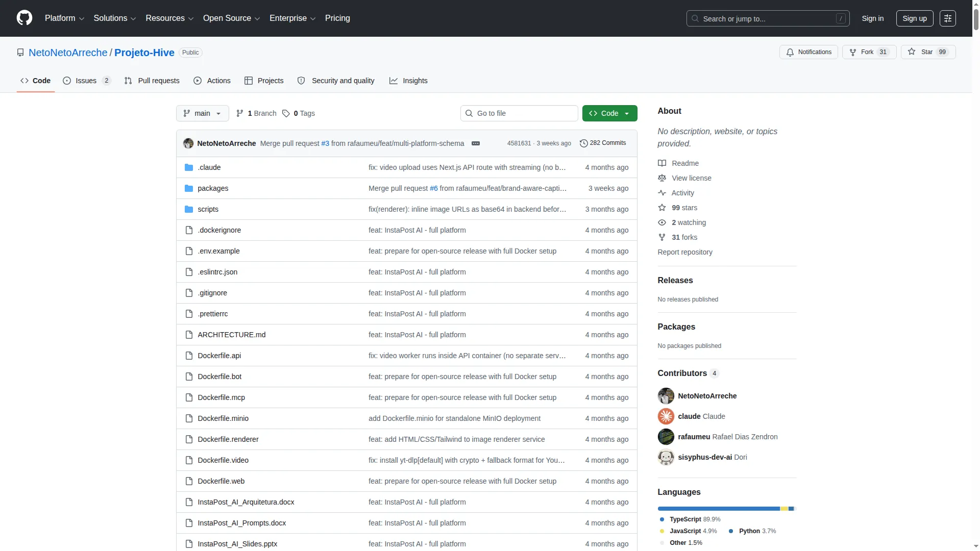Image resolution: width=980 pixels, height=551 pixels.
Task: Switch to the Projects tab
Action: click(264, 81)
